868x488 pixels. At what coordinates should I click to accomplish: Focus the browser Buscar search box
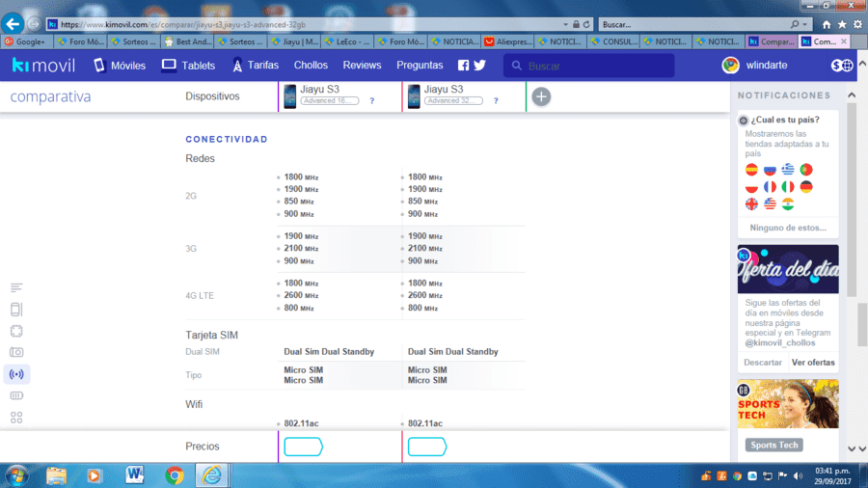click(x=694, y=24)
